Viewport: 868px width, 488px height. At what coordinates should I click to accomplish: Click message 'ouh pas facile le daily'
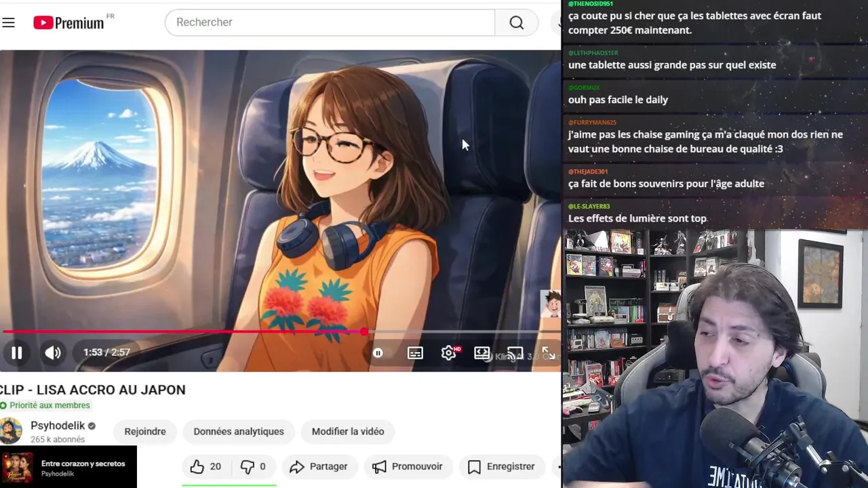tap(618, 100)
